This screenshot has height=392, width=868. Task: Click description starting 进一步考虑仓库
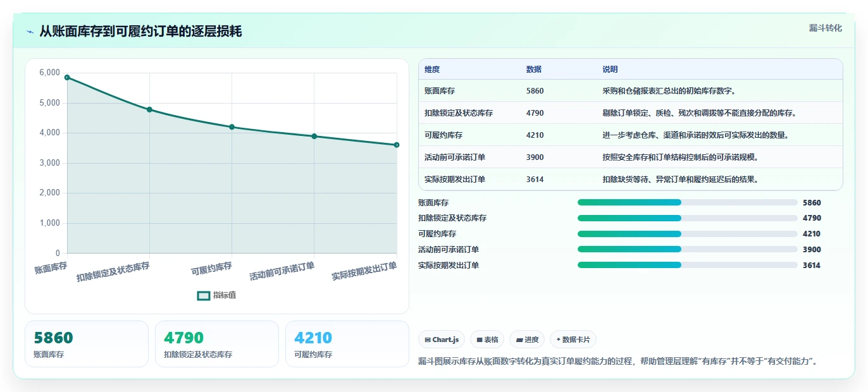tap(695, 135)
